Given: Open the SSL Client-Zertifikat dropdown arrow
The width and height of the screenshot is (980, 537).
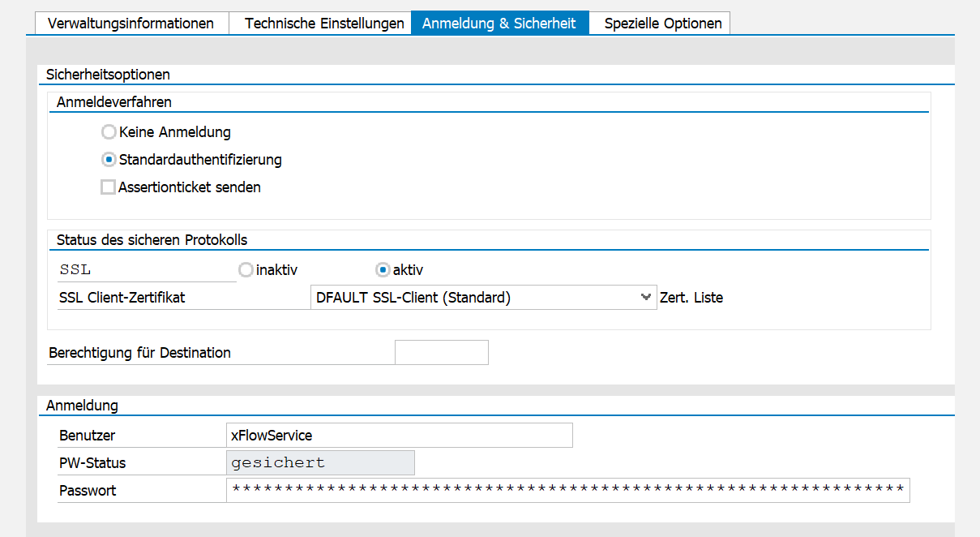Looking at the screenshot, I should click(x=646, y=297).
